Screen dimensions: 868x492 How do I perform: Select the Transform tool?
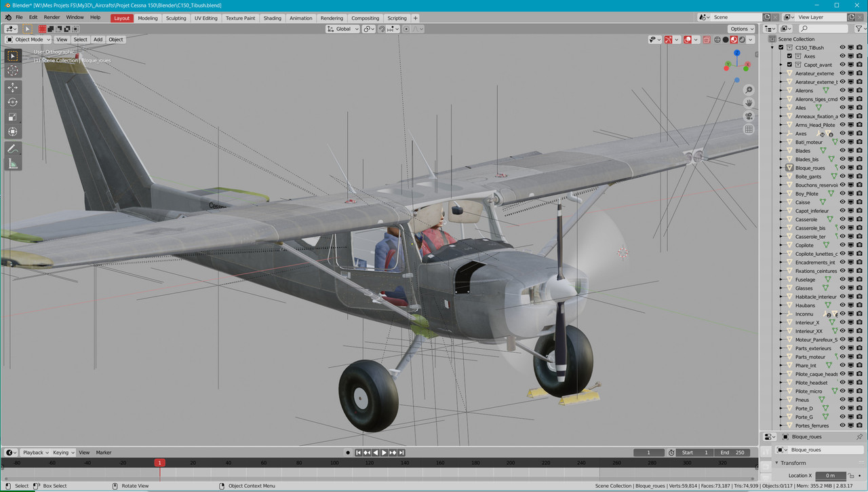(x=13, y=132)
